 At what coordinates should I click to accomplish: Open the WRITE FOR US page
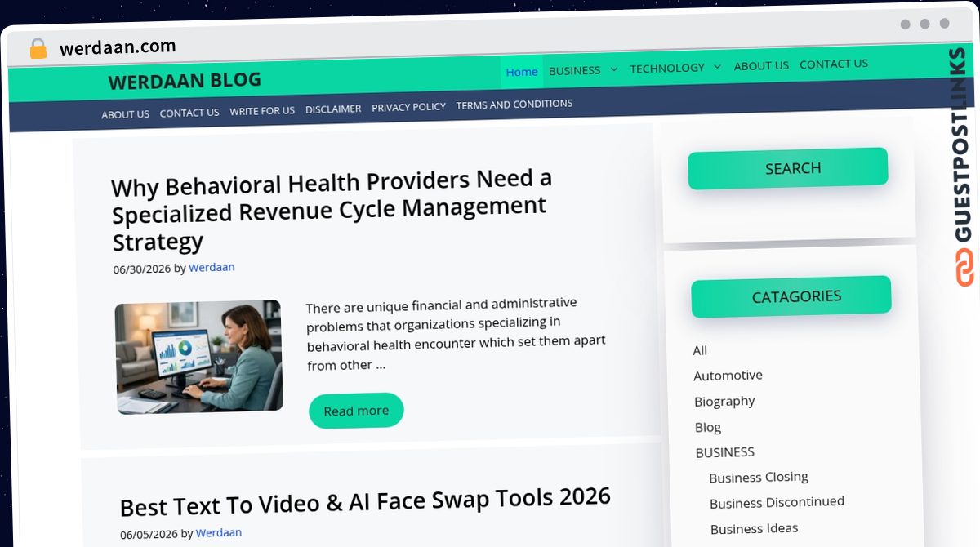click(x=262, y=111)
